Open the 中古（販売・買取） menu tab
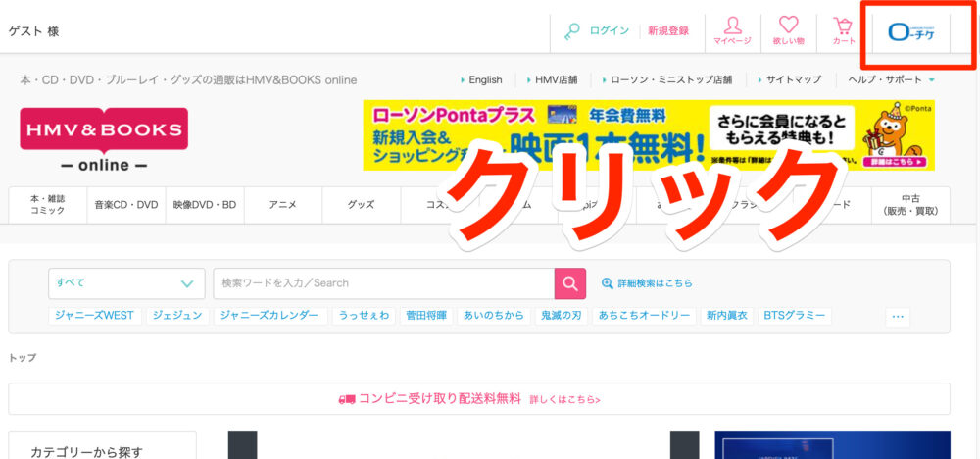The width and height of the screenshot is (980, 459). coord(910,204)
